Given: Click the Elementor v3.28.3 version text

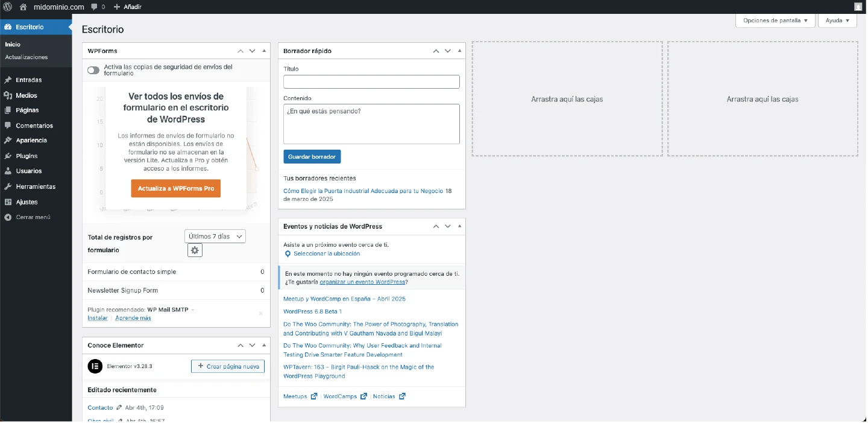Looking at the screenshot, I should click(130, 366).
